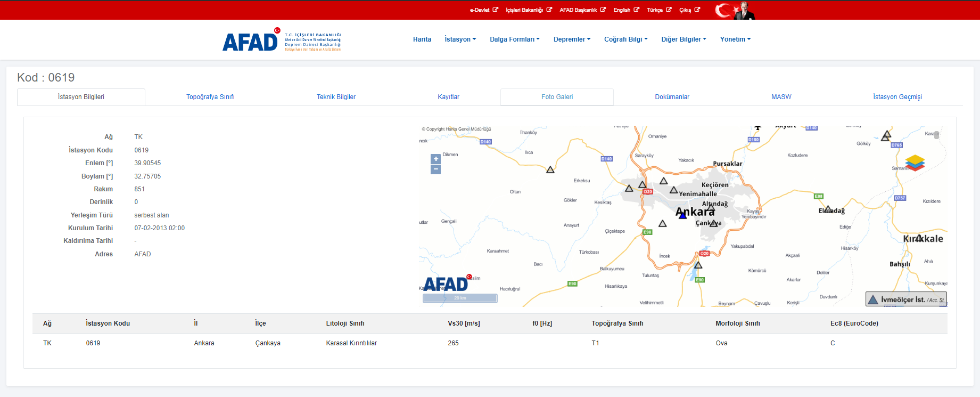Viewport: 980px width, 397px height.
Task: Select the station marker on Kırıkkale label
Action: tap(919, 238)
